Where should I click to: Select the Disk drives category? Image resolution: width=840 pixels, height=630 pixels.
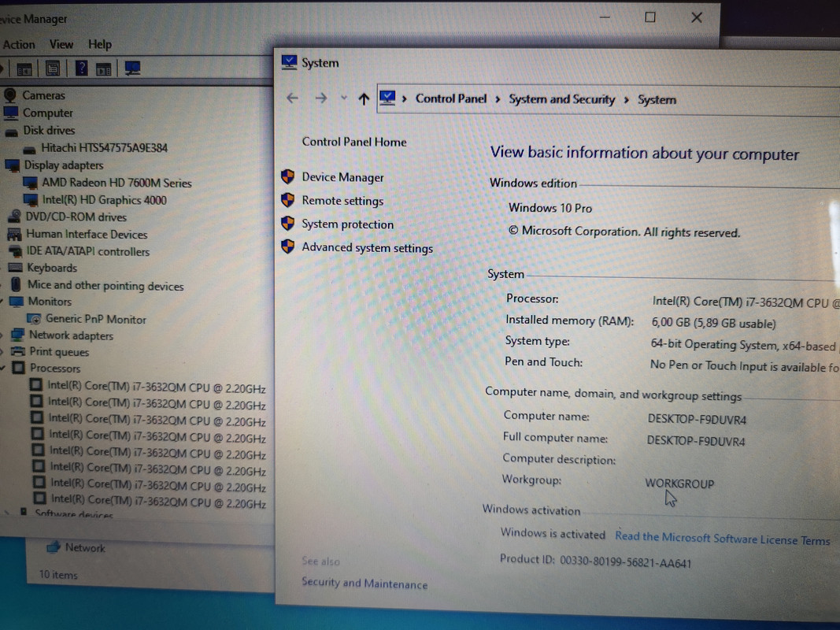[49, 130]
